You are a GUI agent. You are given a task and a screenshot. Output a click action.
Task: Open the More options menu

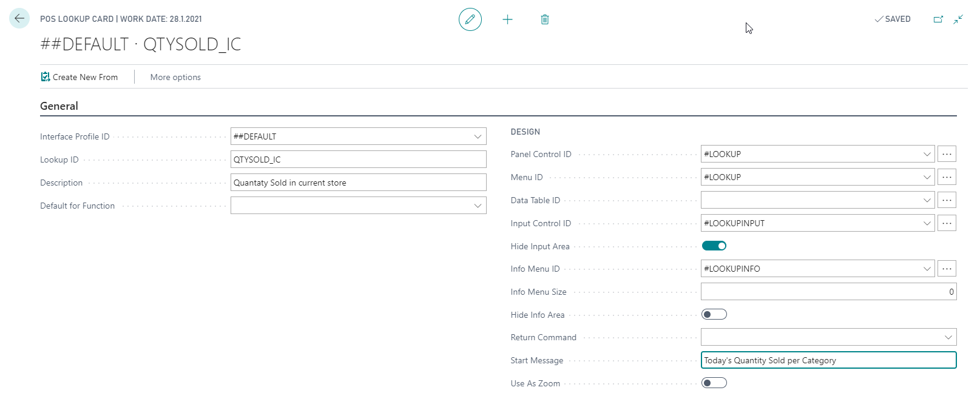(x=175, y=77)
